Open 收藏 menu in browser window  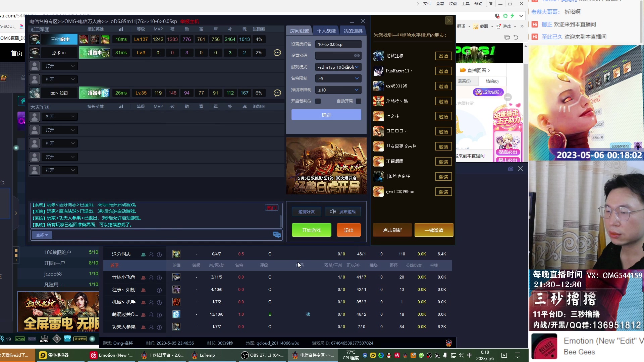453,4
